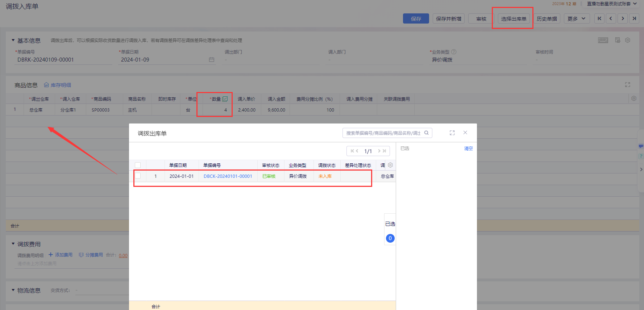Open link DBCK-20240101-00001

tap(228, 176)
